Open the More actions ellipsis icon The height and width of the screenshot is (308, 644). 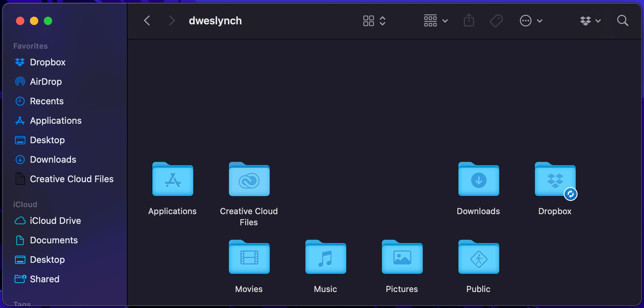click(x=525, y=21)
